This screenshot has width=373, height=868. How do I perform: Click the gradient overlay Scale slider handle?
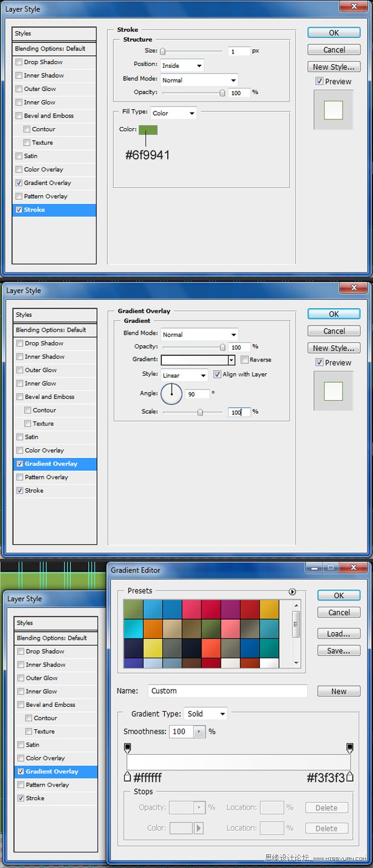[200, 412]
